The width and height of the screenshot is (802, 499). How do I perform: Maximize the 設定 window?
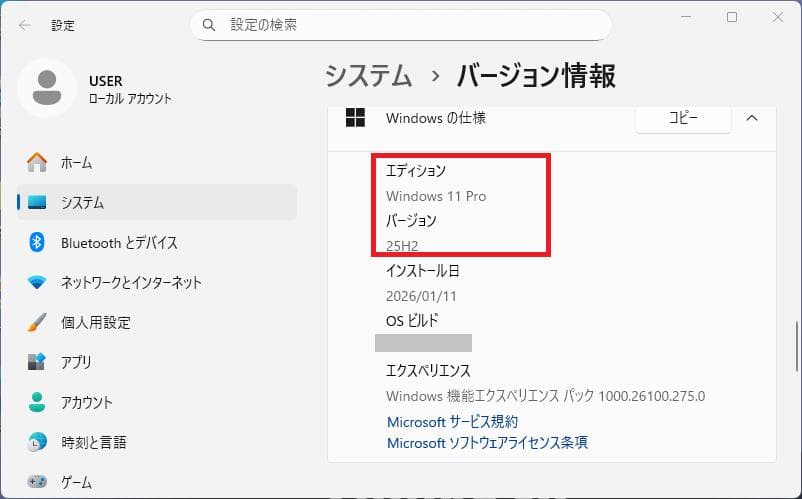[732, 17]
